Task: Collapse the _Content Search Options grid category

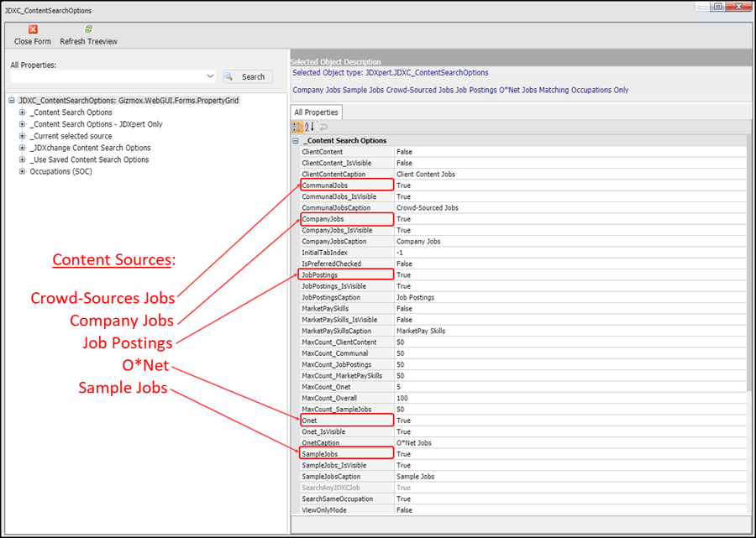Action: point(296,141)
